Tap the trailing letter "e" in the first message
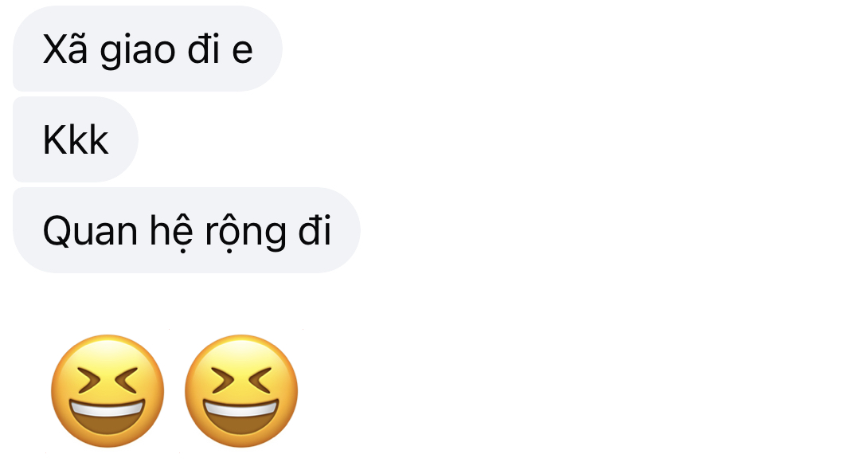The width and height of the screenshot is (868, 462). (242, 53)
